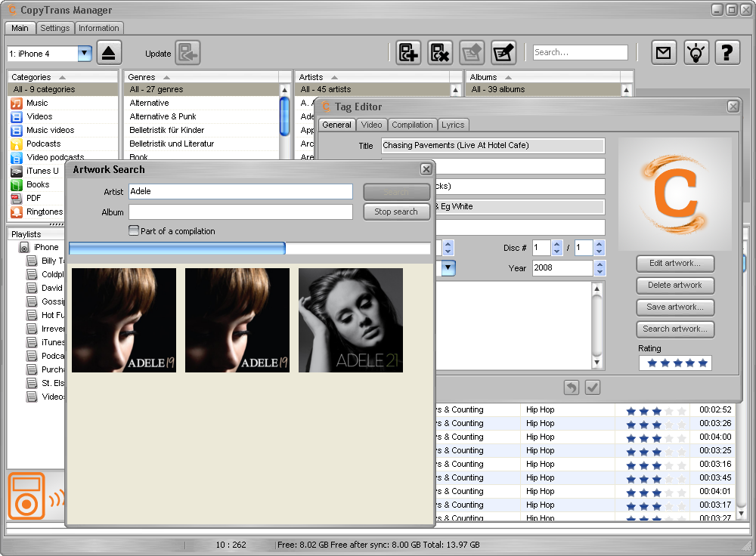Viewport: 756px width, 556px height.
Task: Select the Music category icon
Action: (17, 103)
